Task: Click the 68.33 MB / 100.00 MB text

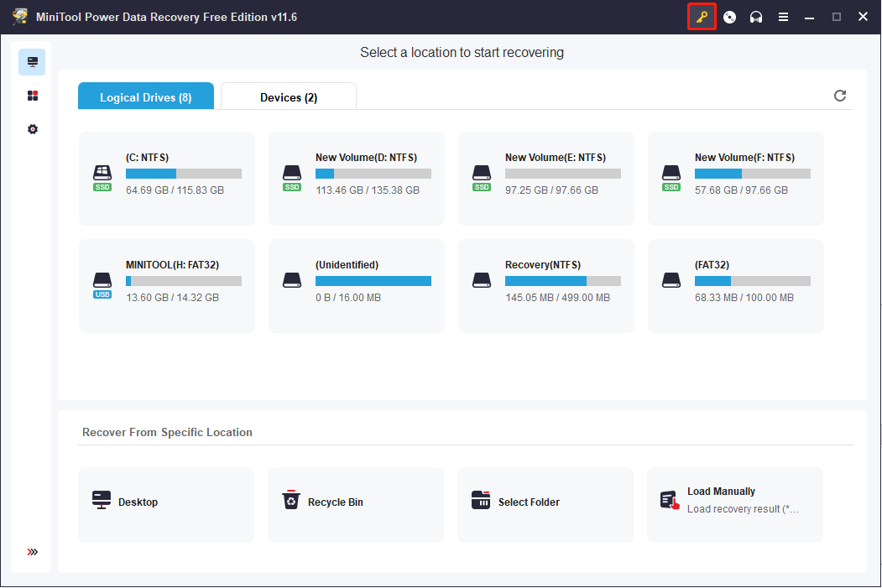Action: (744, 298)
